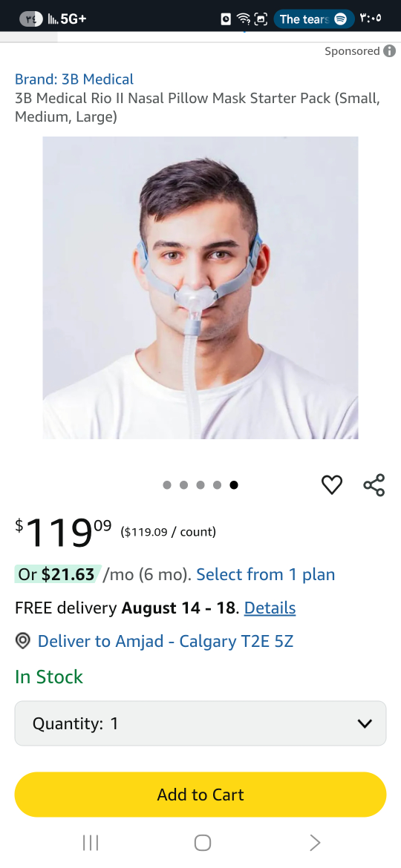Open Select from 1 plan link
The height and width of the screenshot is (868, 401).
[266, 575]
